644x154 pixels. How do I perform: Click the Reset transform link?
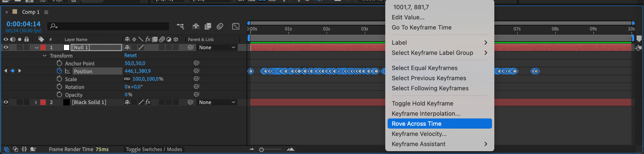pyautogui.click(x=130, y=56)
